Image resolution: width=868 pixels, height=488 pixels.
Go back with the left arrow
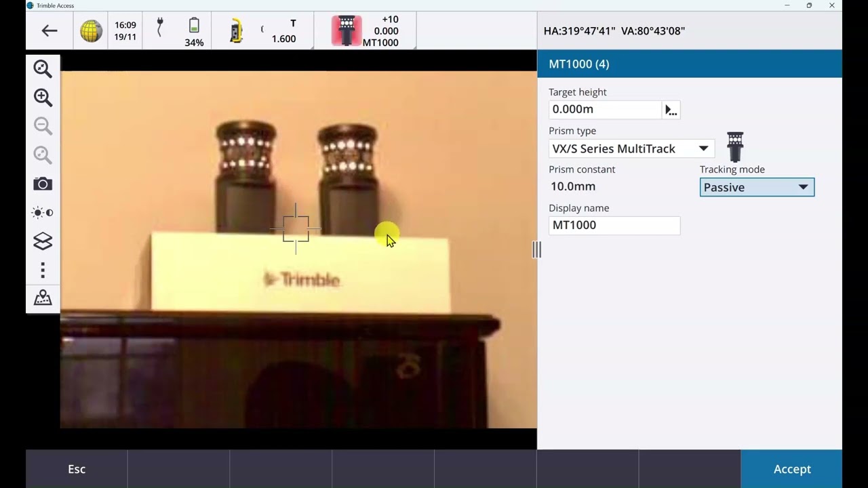49,30
